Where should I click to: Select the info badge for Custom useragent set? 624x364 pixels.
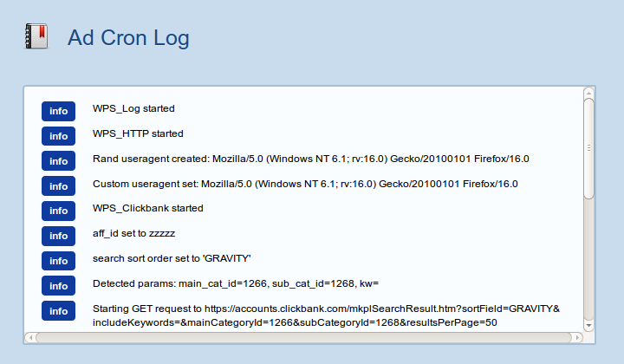59,186
